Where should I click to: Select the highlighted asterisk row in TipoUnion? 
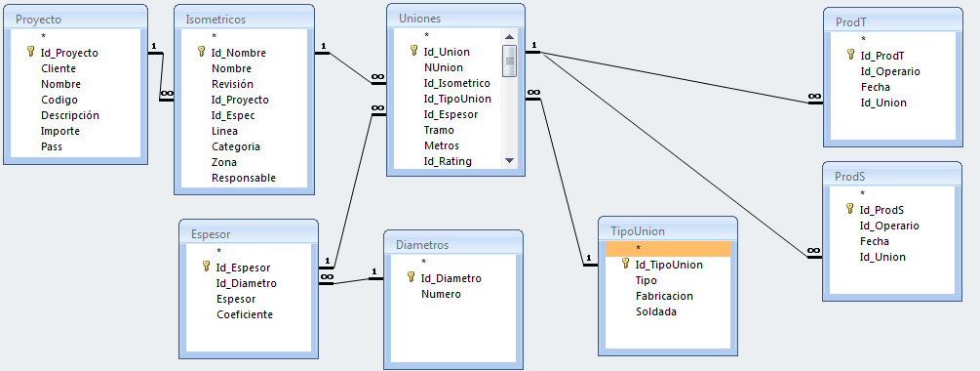tap(668, 248)
